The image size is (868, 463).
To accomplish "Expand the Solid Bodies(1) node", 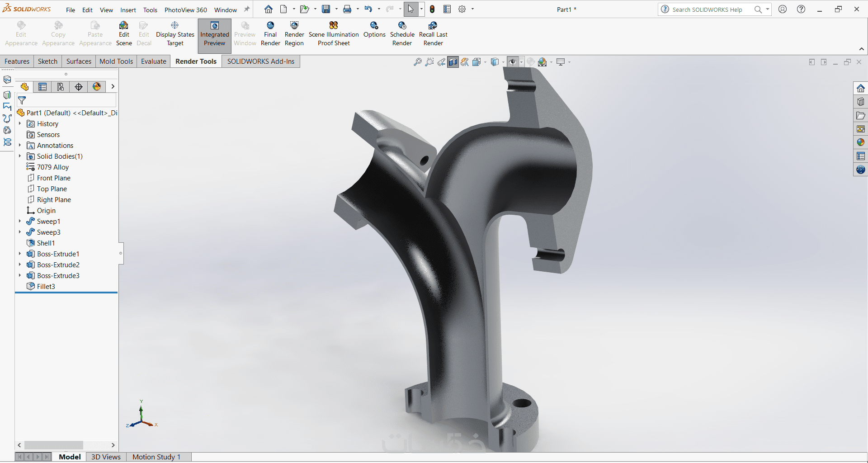I will point(20,156).
